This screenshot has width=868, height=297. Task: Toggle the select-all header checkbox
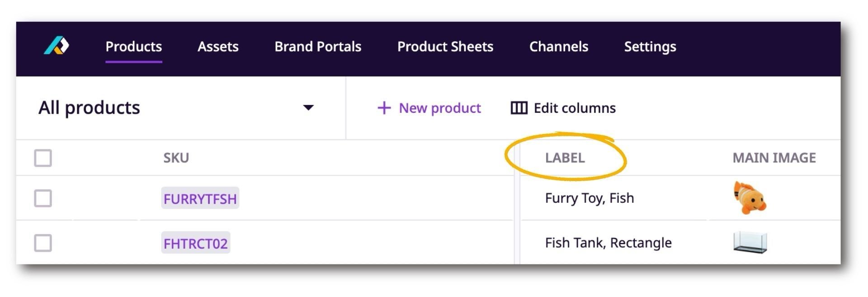[x=43, y=158]
